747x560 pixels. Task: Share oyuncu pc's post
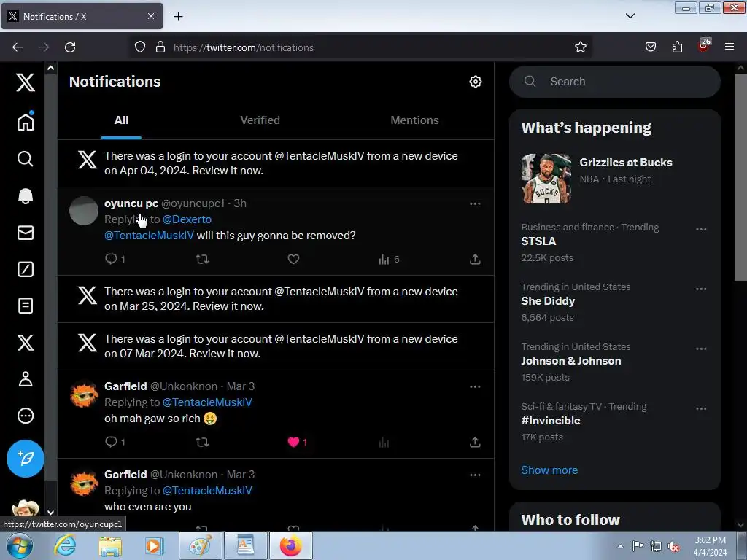pos(475,259)
